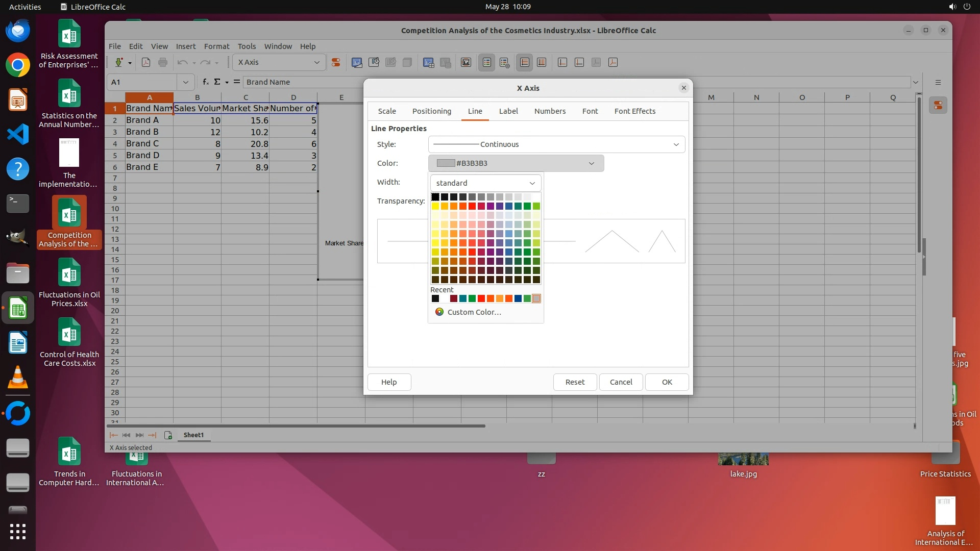Open the standard palette dropdown
The height and width of the screenshot is (551, 980).
pyautogui.click(x=485, y=183)
